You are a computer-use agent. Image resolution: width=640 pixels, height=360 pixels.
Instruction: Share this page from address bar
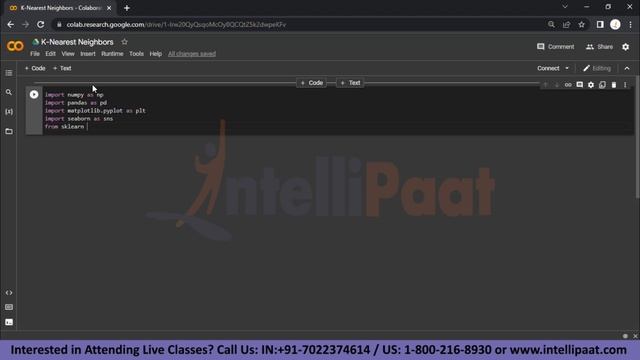click(x=566, y=24)
